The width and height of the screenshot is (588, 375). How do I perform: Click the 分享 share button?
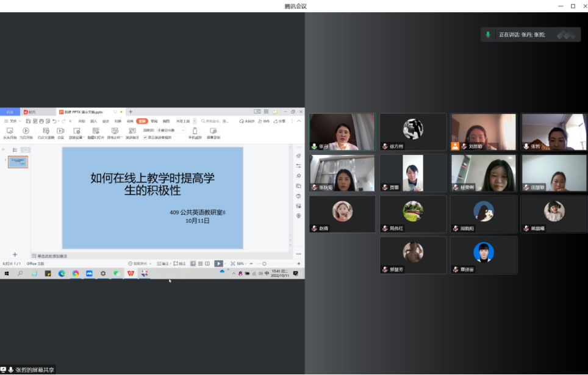click(x=280, y=121)
